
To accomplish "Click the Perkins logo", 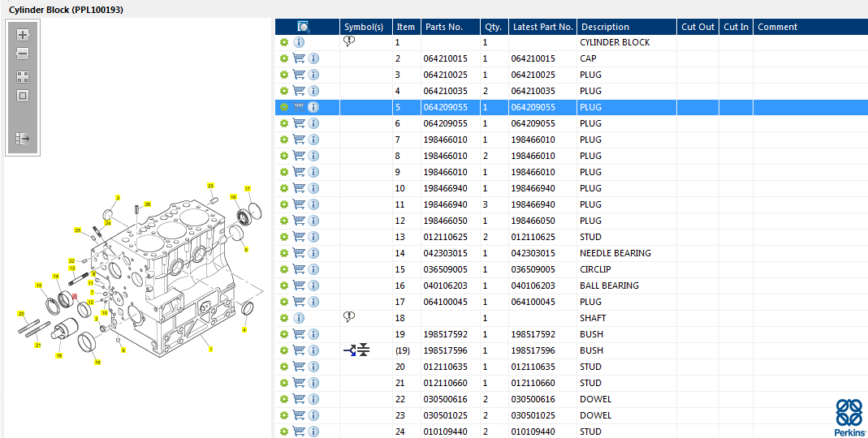I will click(849, 418).
